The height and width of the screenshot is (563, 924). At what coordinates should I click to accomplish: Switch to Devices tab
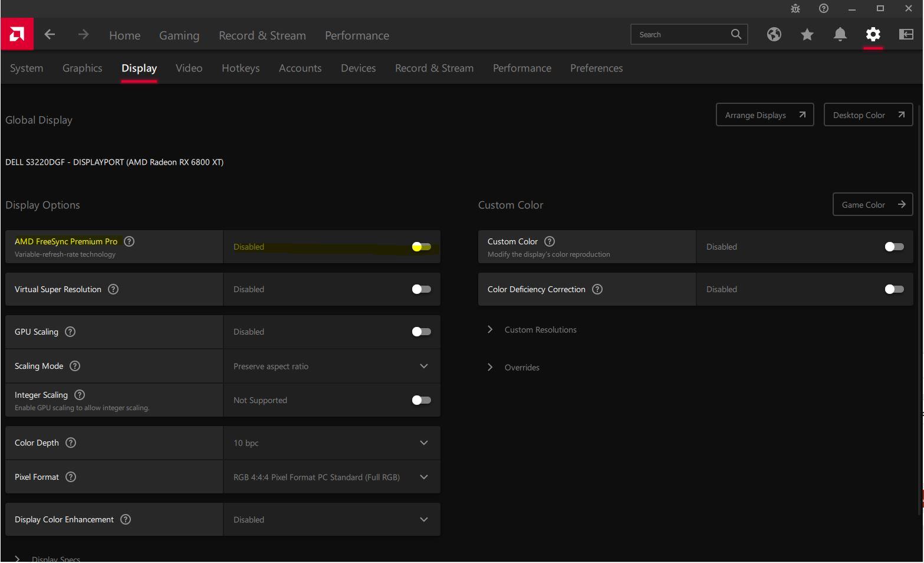pos(359,68)
